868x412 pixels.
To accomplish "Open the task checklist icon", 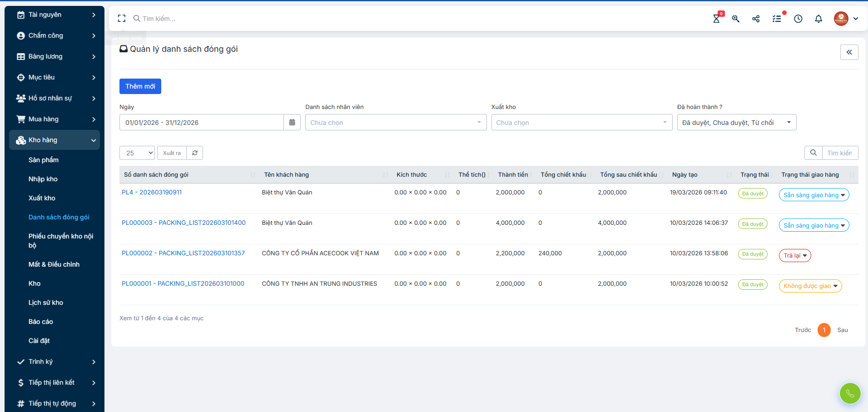I will point(777,19).
